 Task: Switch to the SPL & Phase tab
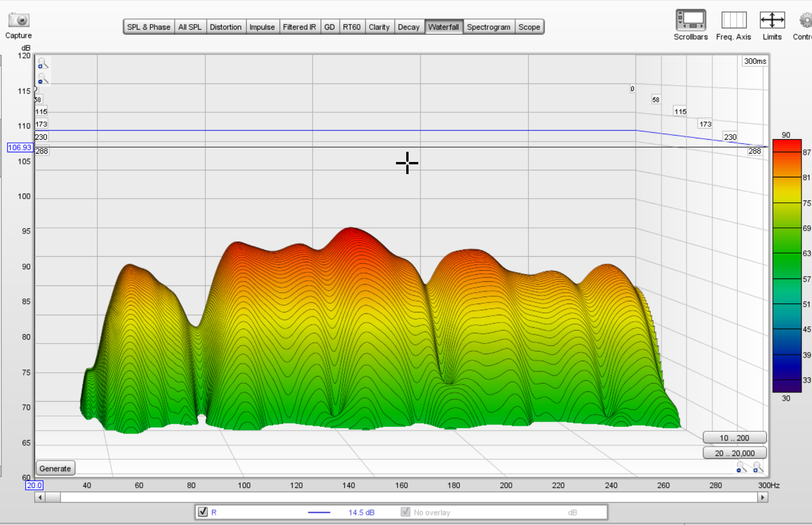(149, 27)
